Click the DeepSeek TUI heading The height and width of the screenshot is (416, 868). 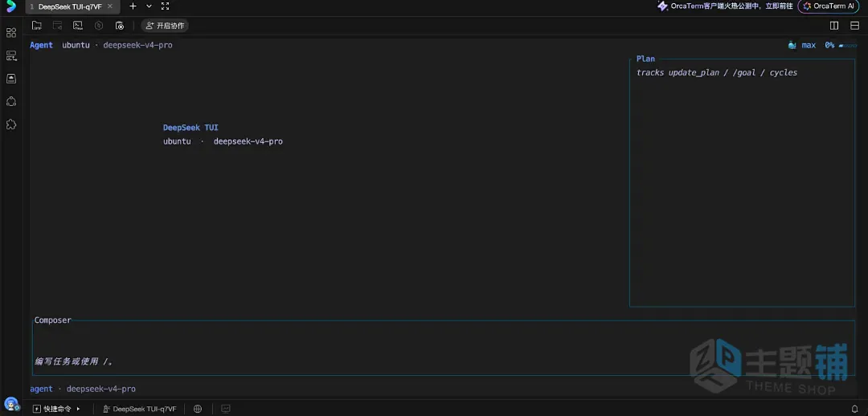point(190,127)
